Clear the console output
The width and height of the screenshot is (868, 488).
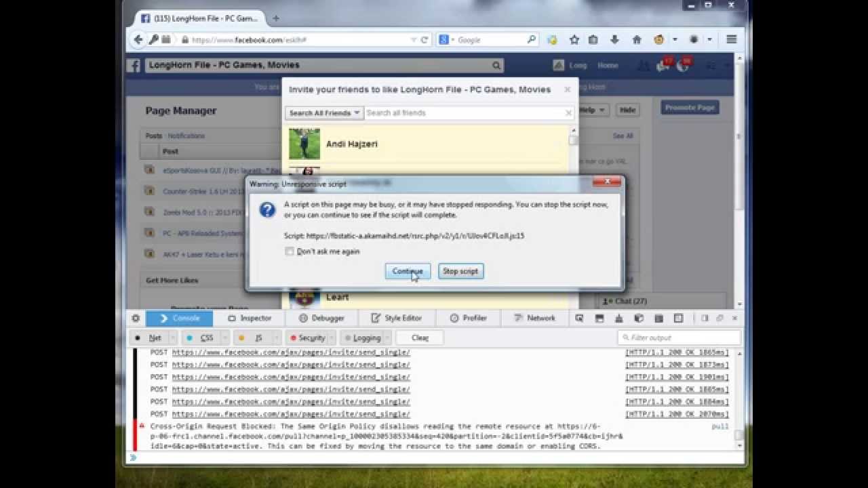coord(420,338)
